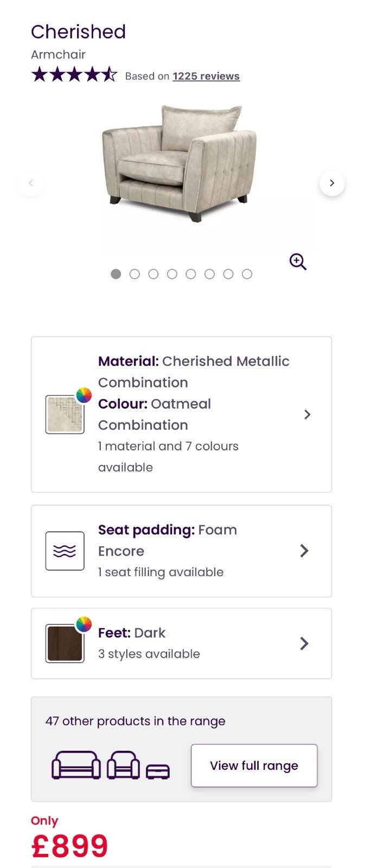
Task: Click the footstool icon in range box
Action: tap(158, 771)
